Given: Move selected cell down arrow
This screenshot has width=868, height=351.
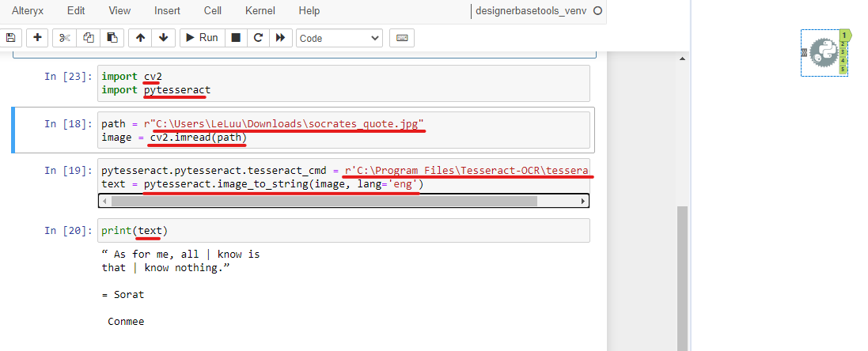Looking at the screenshot, I should (163, 38).
